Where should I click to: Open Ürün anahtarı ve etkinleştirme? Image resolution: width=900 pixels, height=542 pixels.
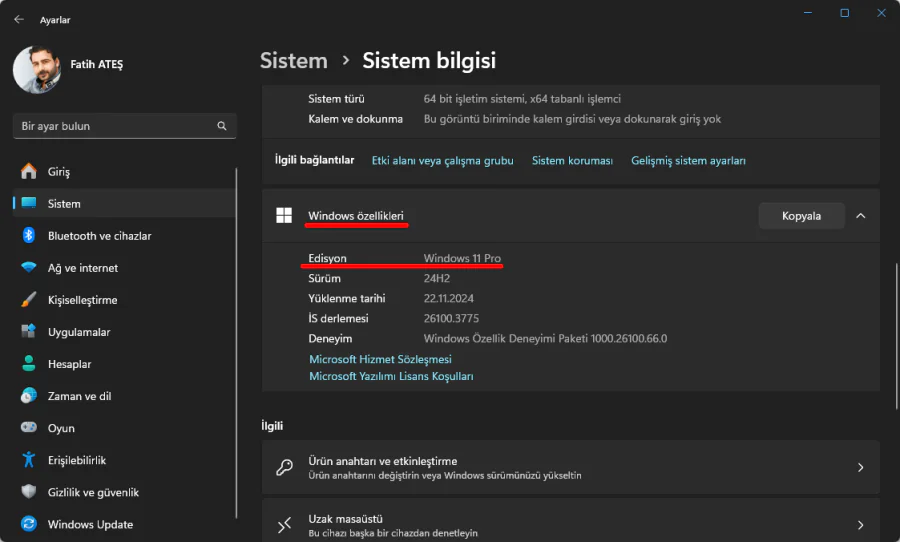pos(571,467)
